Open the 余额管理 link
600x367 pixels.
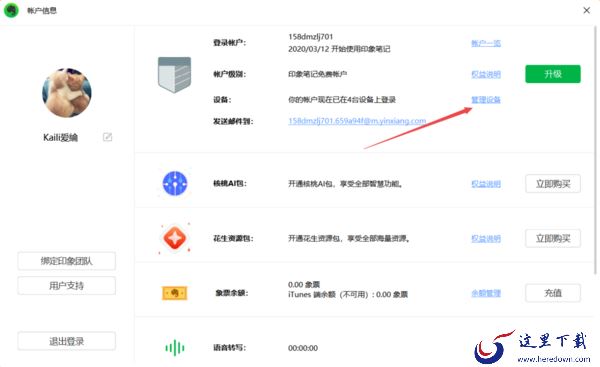pos(486,293)
